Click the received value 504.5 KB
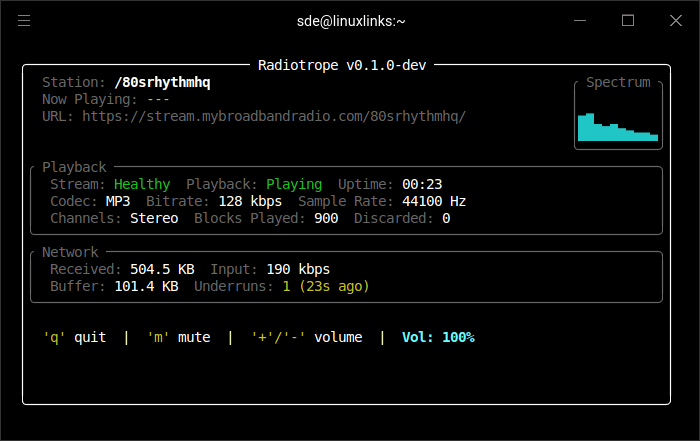The image size is (700, 441). click(162, 269)
